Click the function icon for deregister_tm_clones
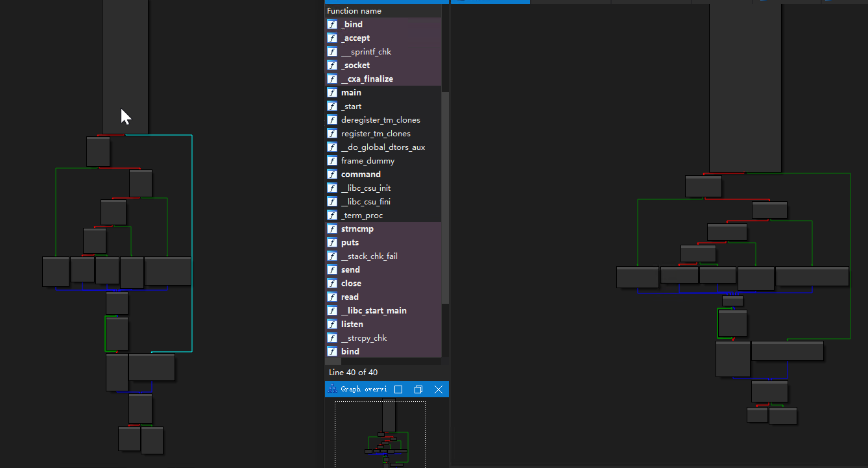This screenshot has height=468, width=868. (x=332, y=120)
